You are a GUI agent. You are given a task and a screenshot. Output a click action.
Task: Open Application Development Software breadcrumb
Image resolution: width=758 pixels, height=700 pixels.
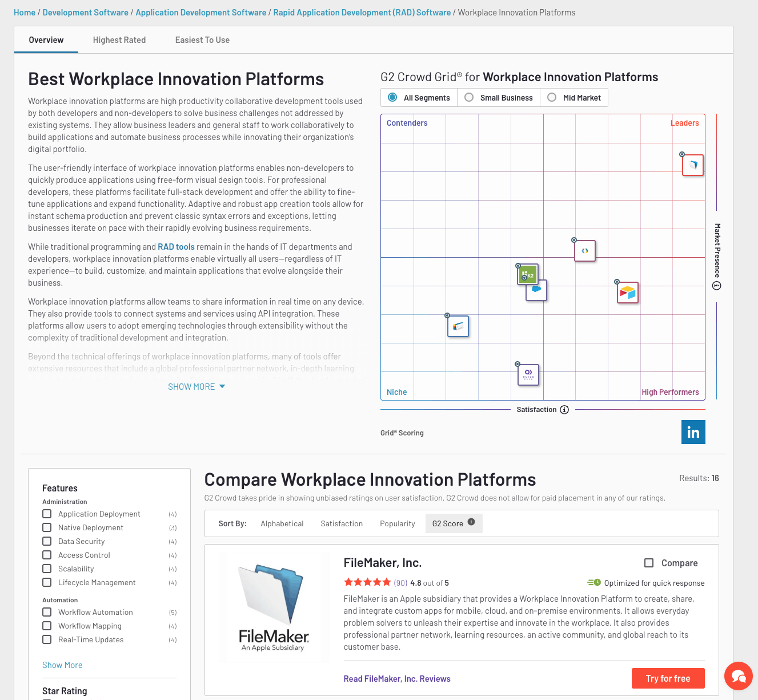pyautogui.click(x=201, y=13)
